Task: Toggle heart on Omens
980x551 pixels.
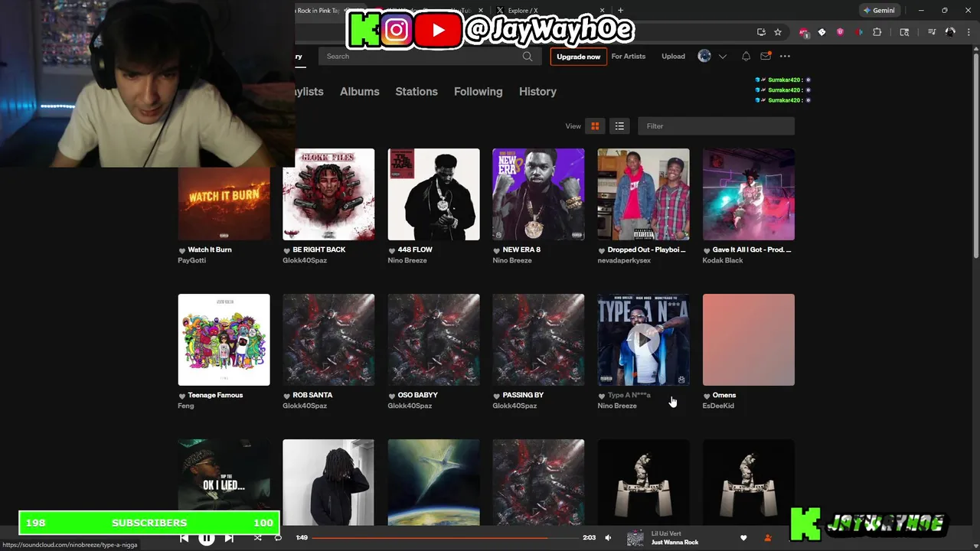Action: pos(707,396)
